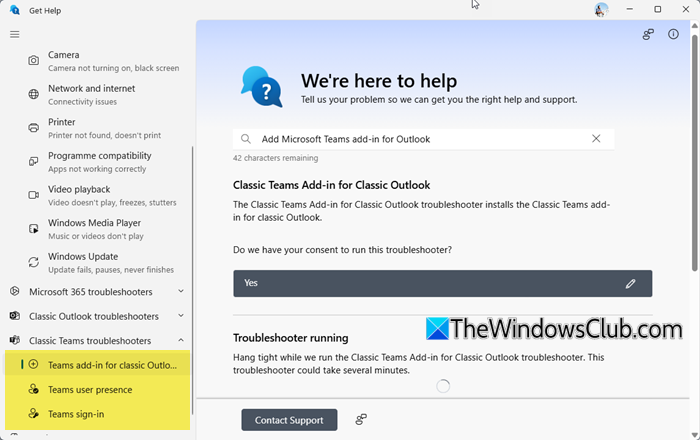Open Teams add-in for classic Outlook item
Image resolution: width=700 pixels, height=440 pixels.
(x=98, y=365)
